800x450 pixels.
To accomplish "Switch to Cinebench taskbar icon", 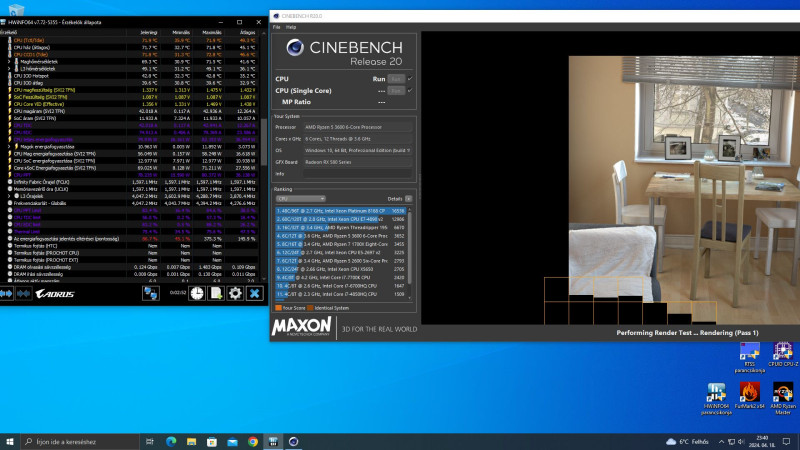I will (293, 441).
